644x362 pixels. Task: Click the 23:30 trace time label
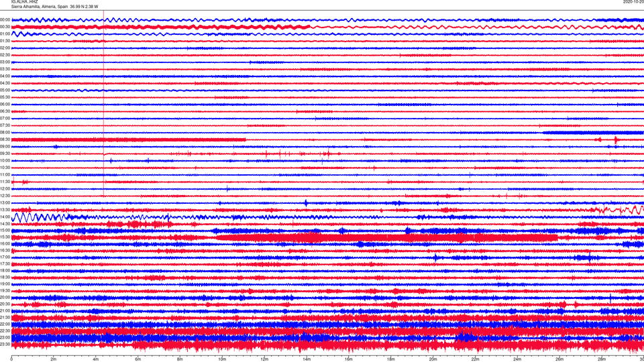coord(5,344)
